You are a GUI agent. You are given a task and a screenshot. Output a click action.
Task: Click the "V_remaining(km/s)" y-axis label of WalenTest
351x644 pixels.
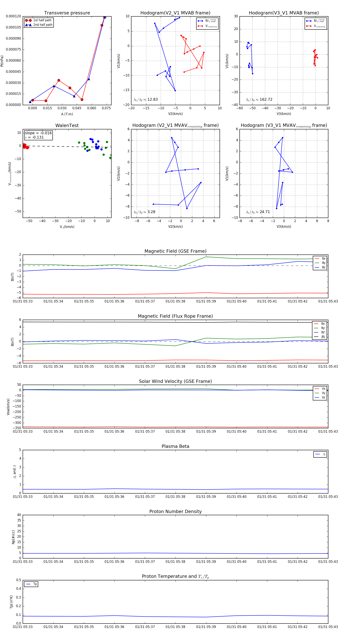tap(10, 173)
